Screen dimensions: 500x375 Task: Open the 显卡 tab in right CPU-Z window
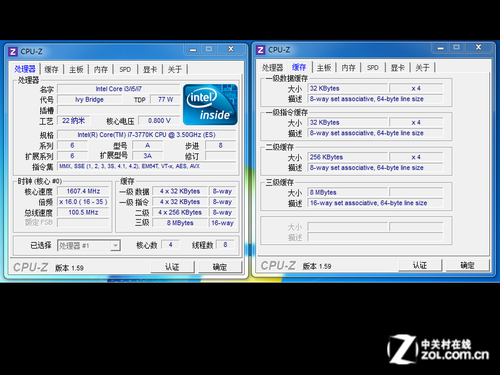coord(397,68)
